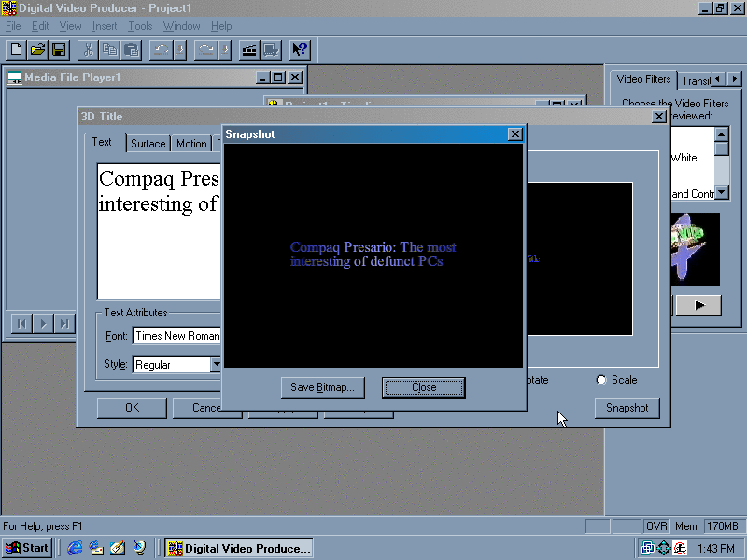Select the Scale radio button
747x560 pixels.
pyautogui.click(x=601, y=380)
